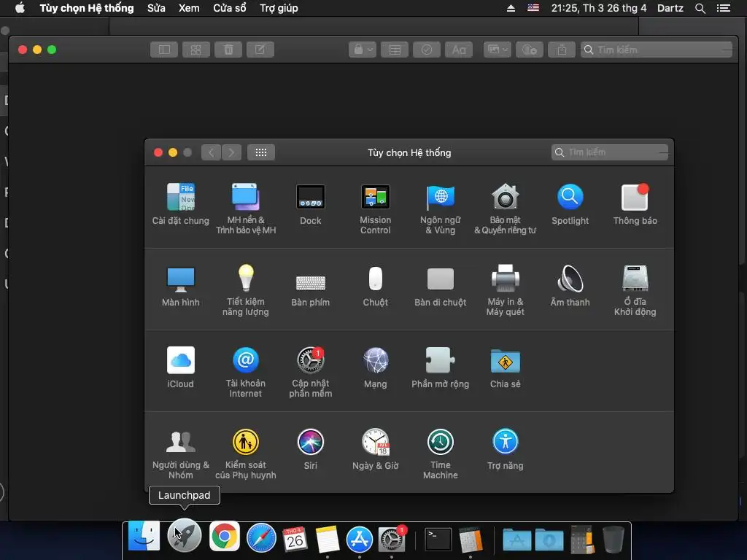Image resolution: width=747 pixels, height=560 pixels.
Task: Open the Xem menu
Action: (189, 8)
